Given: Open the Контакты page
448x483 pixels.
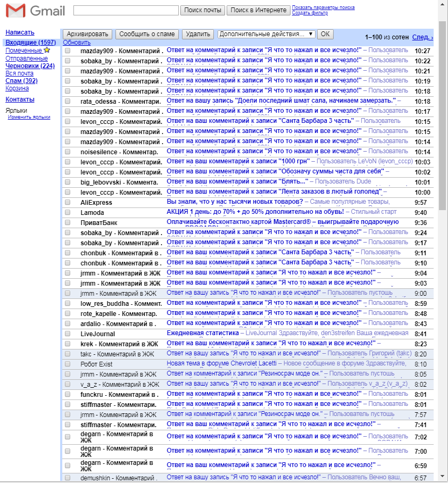Looking at the screenshot, I should click(20, 99).
